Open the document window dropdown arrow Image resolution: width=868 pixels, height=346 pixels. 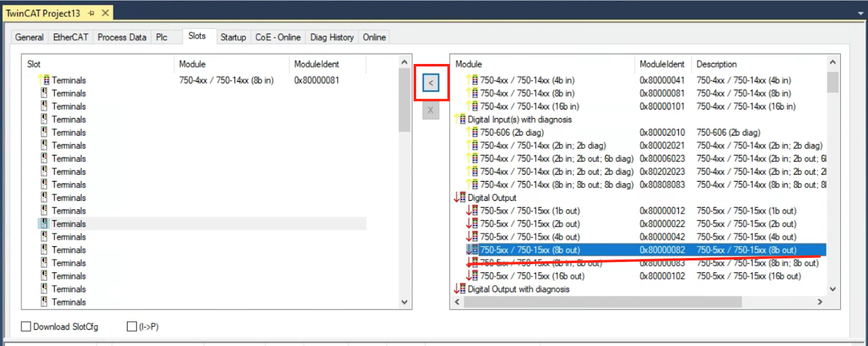point(860,13)
